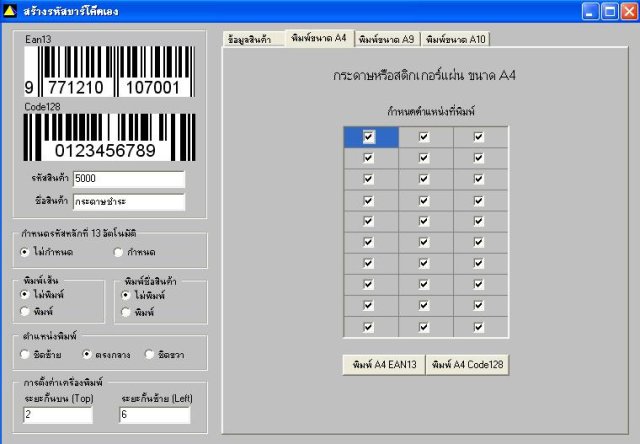Click the พิมพ์ A4 Code128 button
The height and width of the screenshot is (444, 640).
(x=467, y=364)
